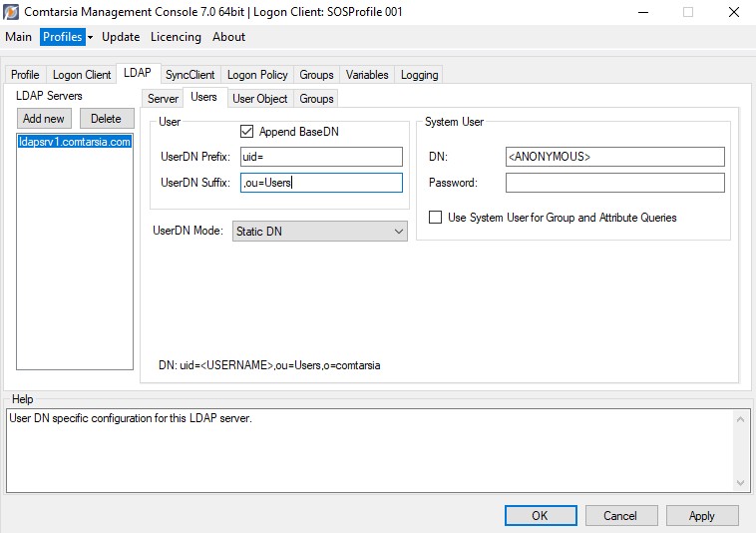Enable the Append BaseDN checkbox
Viewport: 756px width, 533px height.
247,132
